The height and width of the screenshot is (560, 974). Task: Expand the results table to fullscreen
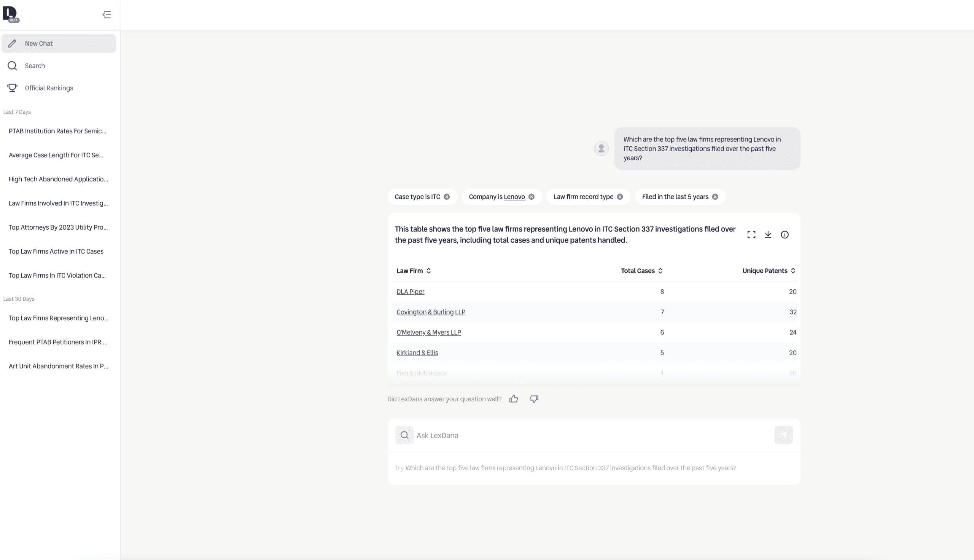click(x=751, y=235)
